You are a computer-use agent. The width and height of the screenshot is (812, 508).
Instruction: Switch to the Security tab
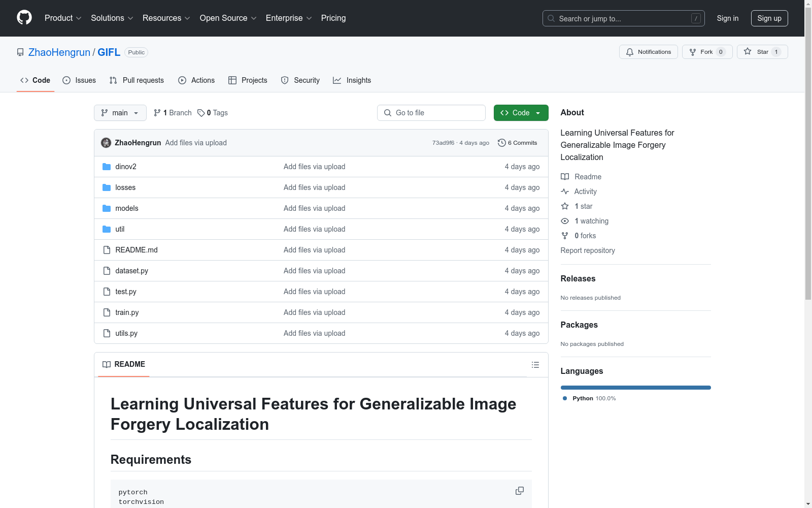(x=300, y=80)
